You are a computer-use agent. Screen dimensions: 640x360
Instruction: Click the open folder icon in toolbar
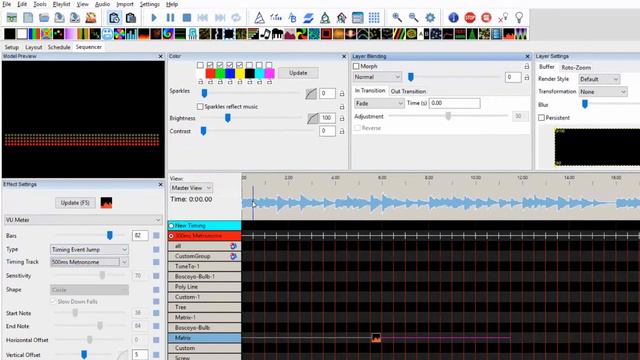[44, 18]
